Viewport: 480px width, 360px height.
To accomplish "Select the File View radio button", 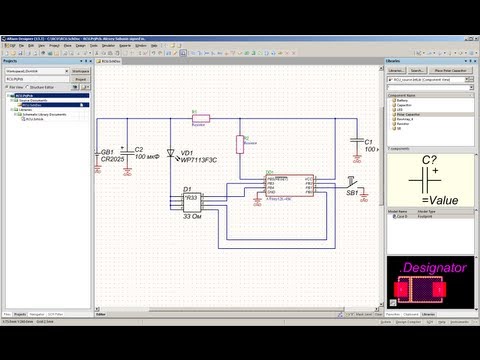I will coord(7,87).
